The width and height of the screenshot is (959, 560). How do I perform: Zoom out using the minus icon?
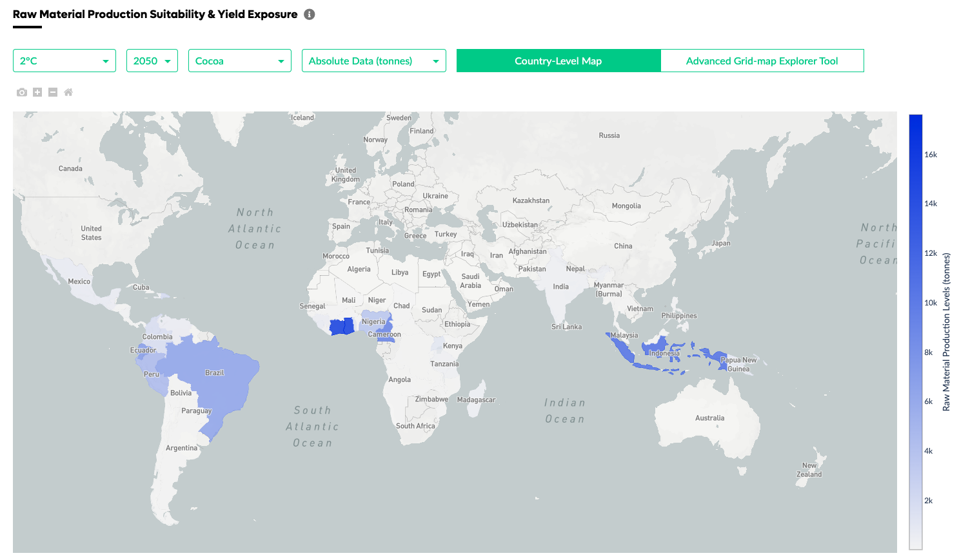tap(53, 92)
